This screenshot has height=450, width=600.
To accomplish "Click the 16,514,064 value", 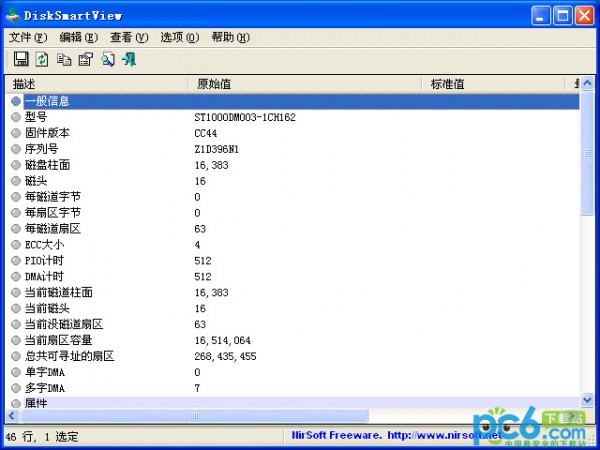I will tap(222, 340).
